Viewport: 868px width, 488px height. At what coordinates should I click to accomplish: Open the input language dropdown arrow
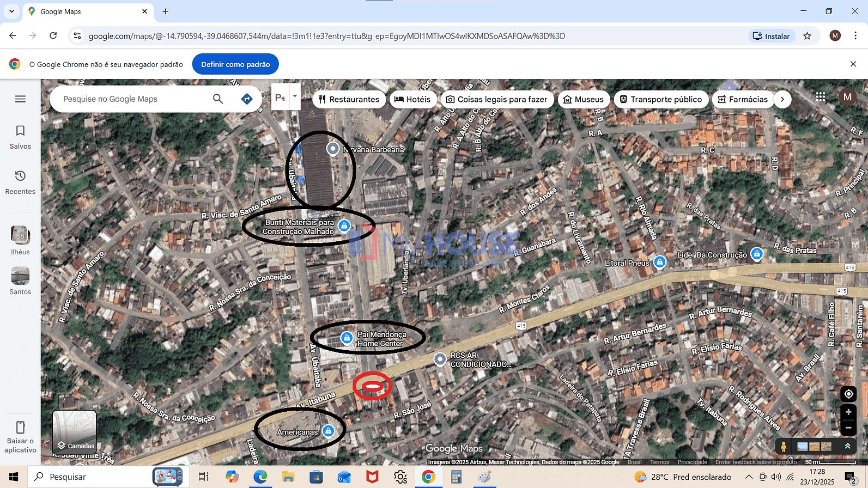tap(295, 96)
